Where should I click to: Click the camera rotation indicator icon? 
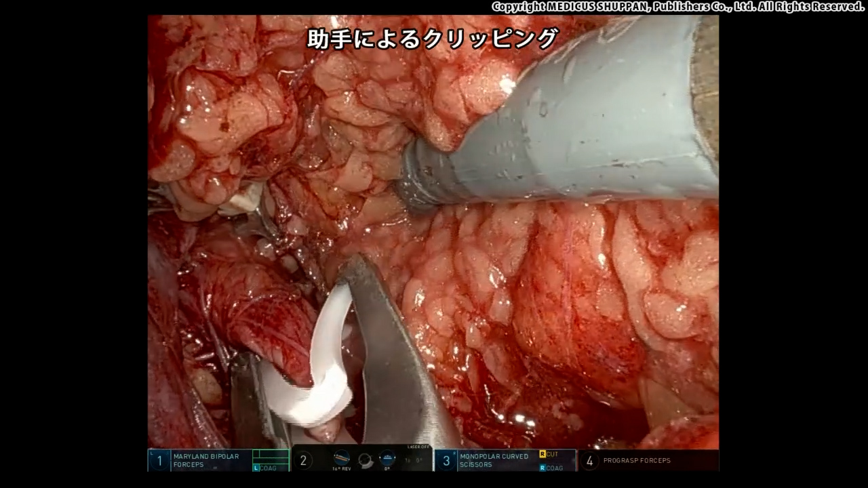(366, 461)
